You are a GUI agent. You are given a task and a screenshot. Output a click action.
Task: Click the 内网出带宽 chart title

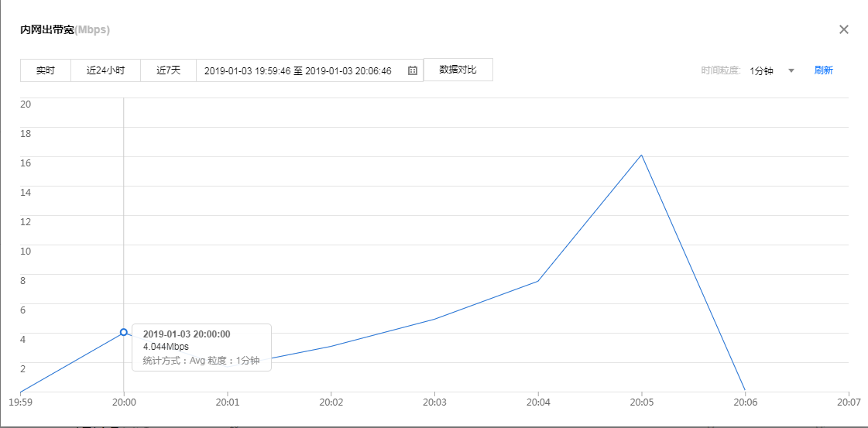coord(47,30)
